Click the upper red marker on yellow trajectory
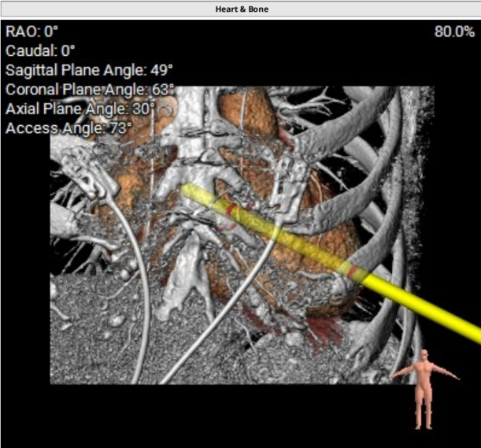Image resolution: width=481 pixels, height=448 pixels. pyautogui.click(x=231, y=211)
